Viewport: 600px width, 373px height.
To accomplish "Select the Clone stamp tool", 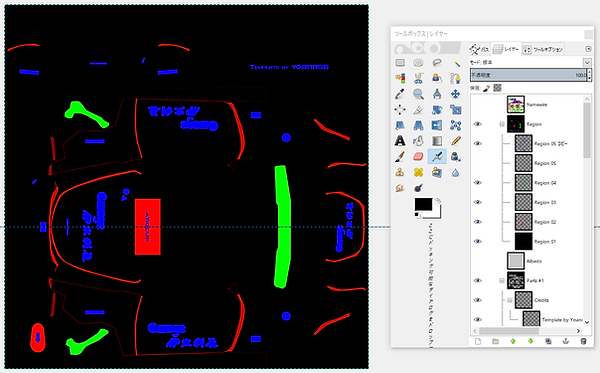I will click(x=400, y=172).
